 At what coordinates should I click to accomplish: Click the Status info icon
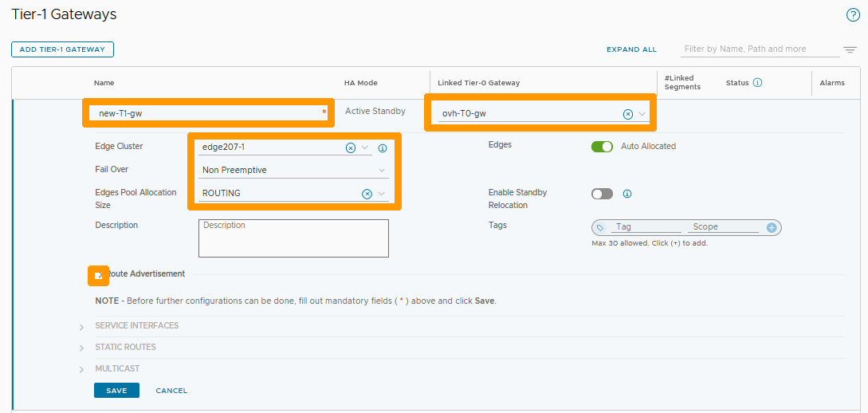(757, 83)
